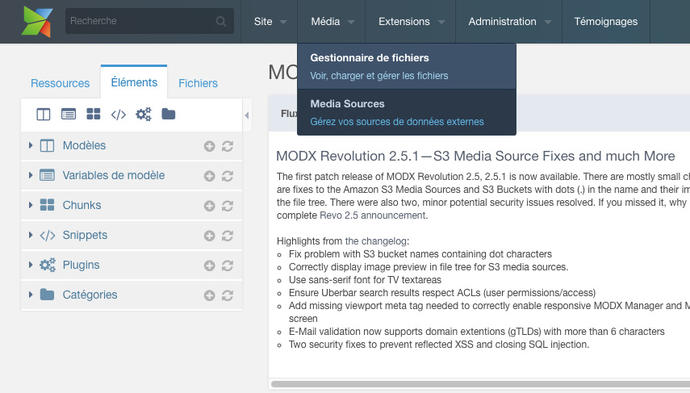
Task: Click the new template toolbar icon
Action: point(43,114)
